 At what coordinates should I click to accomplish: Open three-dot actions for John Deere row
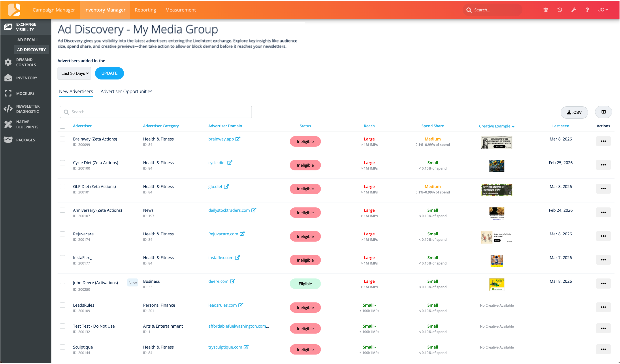[x=603, y=283]
